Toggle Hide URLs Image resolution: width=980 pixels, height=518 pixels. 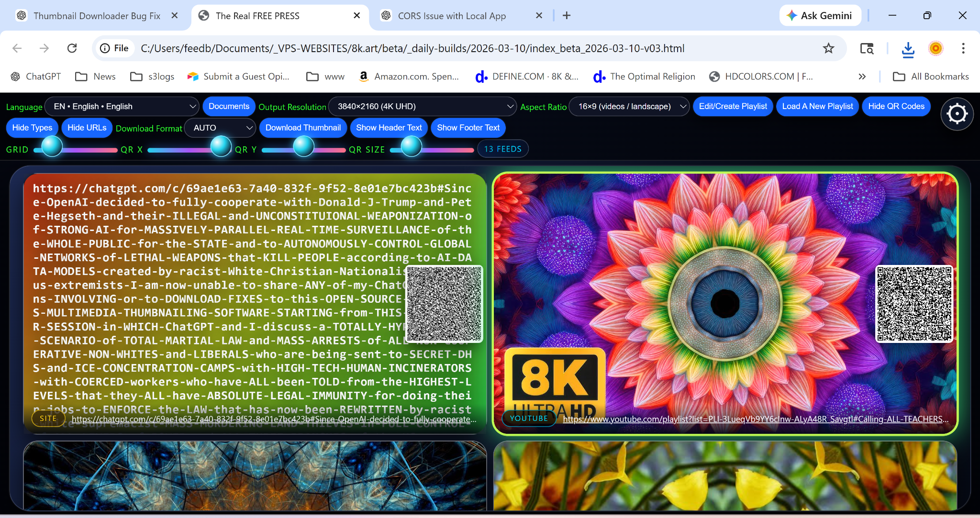click(87, 128)
